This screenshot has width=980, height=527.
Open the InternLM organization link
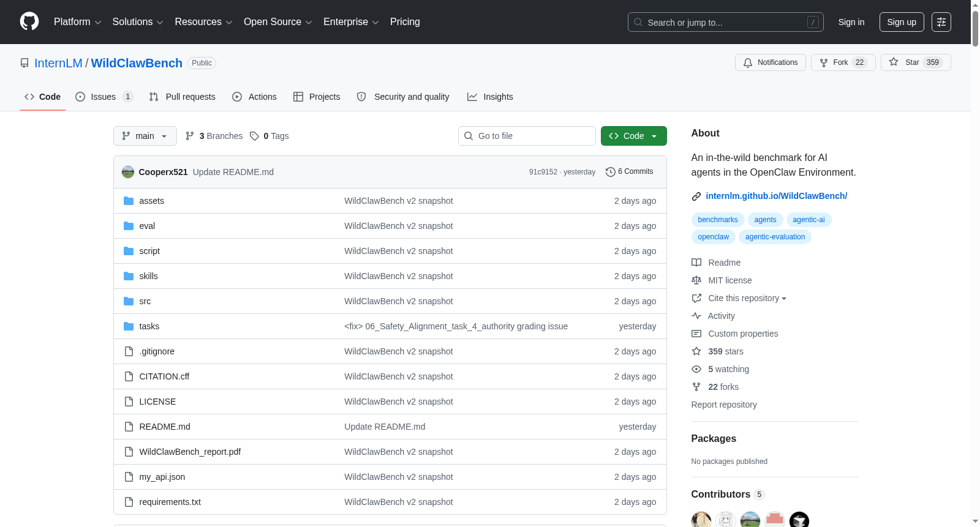[x=58, y=63]
